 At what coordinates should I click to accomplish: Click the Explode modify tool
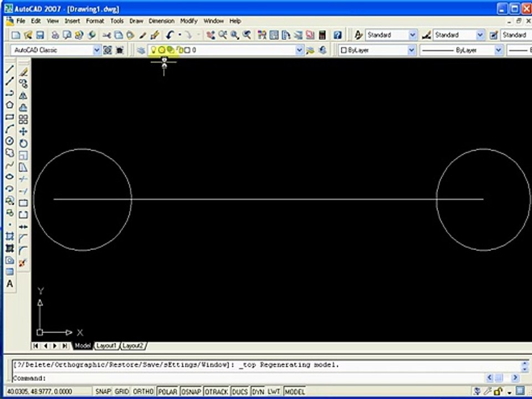(x=23, y=263)
